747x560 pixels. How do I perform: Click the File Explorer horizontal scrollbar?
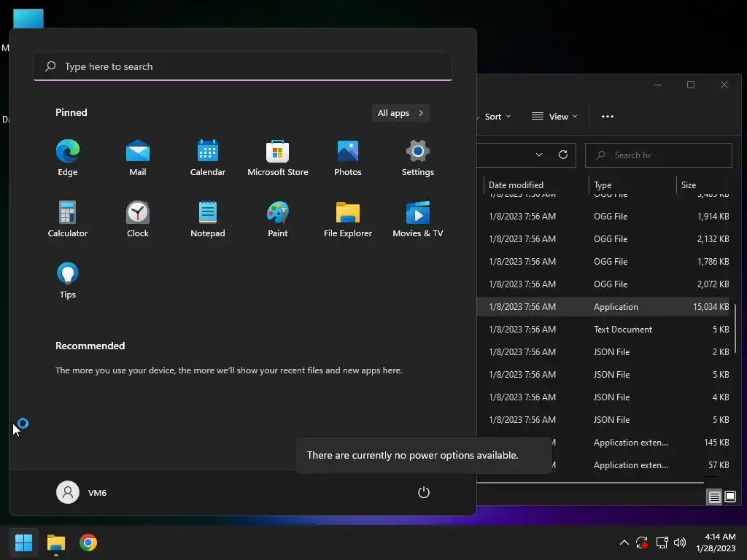590,483
